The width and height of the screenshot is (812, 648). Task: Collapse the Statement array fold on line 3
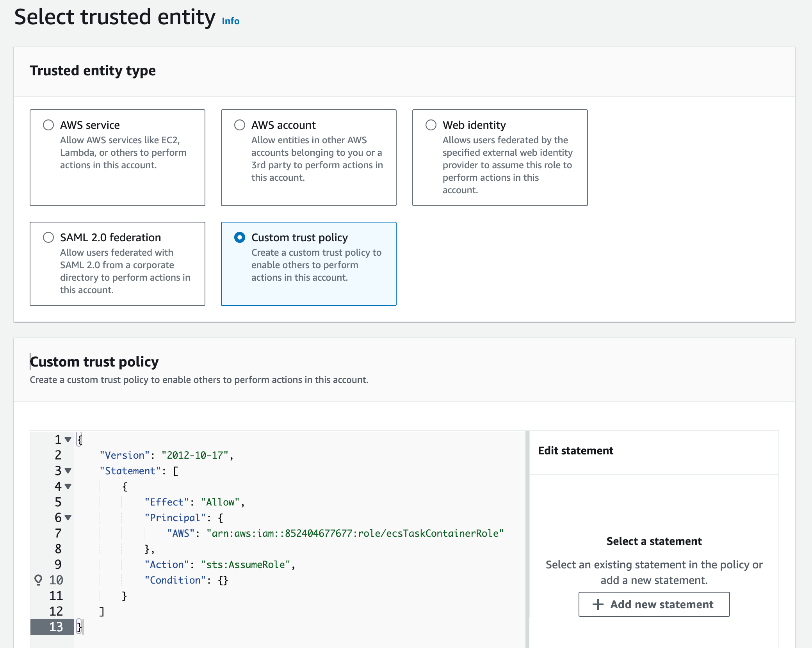68,471
